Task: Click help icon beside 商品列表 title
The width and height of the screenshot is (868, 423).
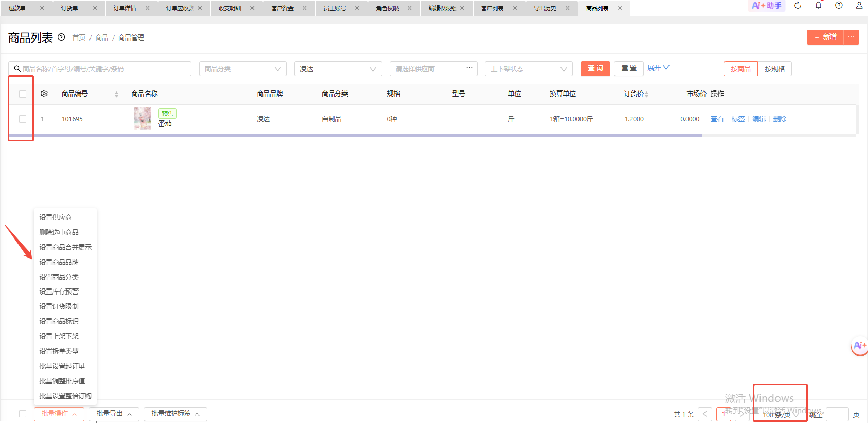Action: point(61,37)
